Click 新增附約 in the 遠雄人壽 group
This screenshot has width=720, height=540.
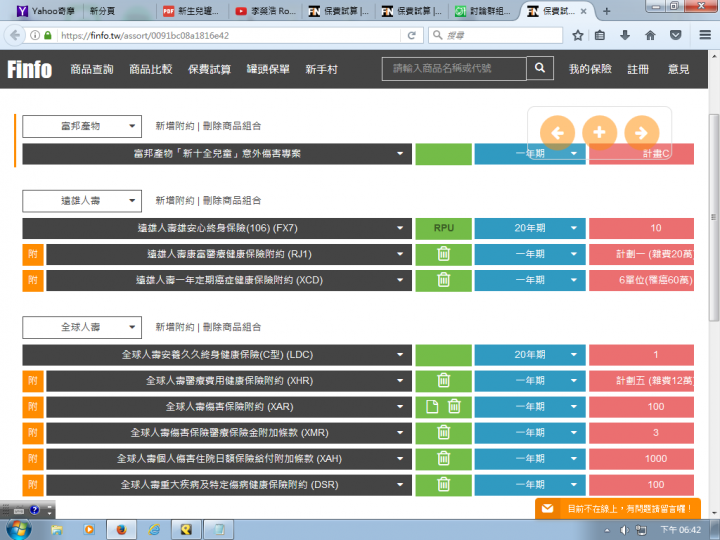174,201
